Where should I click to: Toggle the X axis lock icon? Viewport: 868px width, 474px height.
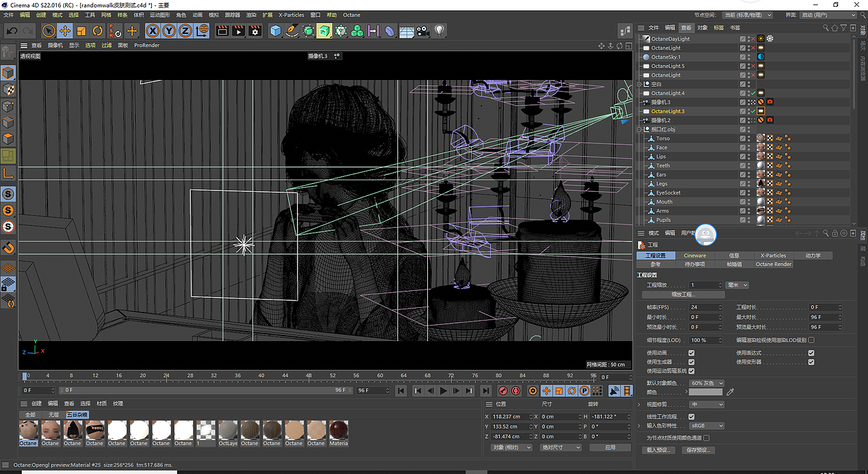pos(153,31)
